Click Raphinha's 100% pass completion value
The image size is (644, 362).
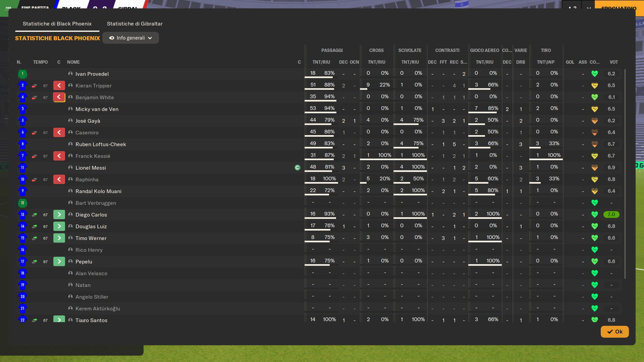[330, 179]
